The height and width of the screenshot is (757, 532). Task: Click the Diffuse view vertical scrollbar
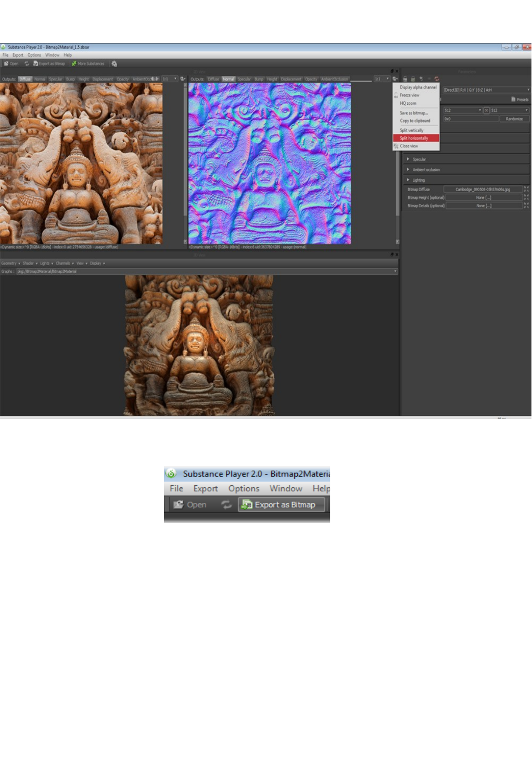pyautogui.click(x=185, y=163)
